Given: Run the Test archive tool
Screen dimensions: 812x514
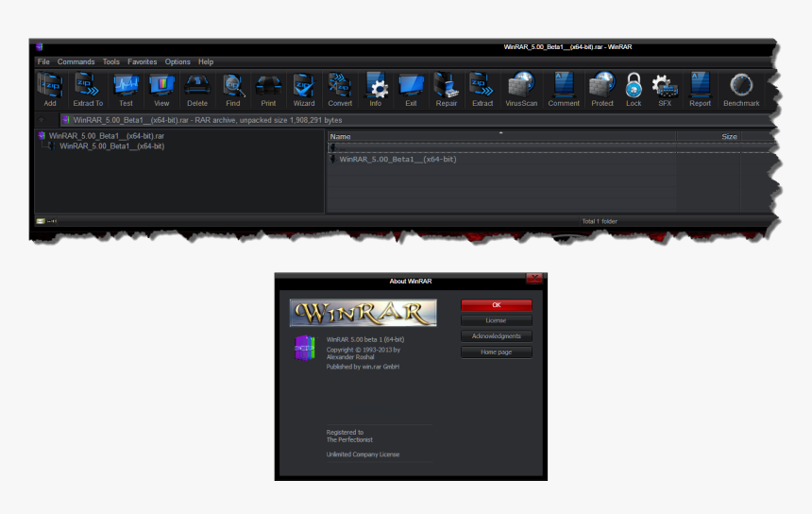Looking at the screenshot, I should click(x=126, y=89).
